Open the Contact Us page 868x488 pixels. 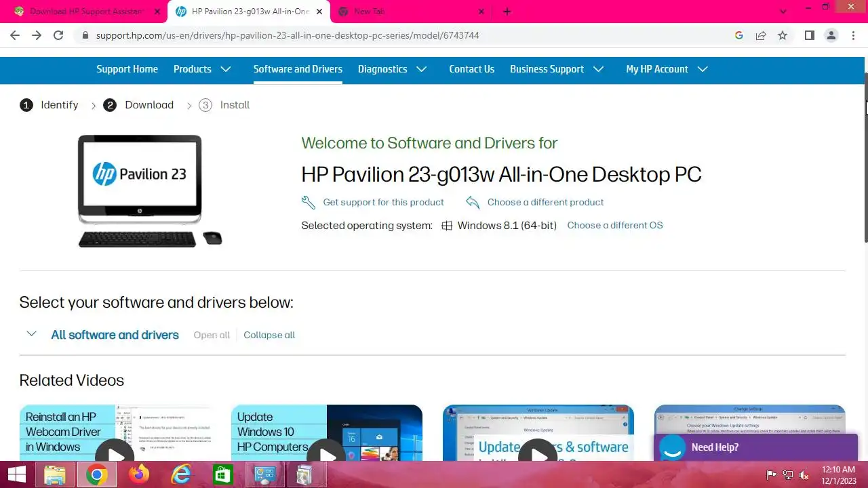[x=471, y=69]
